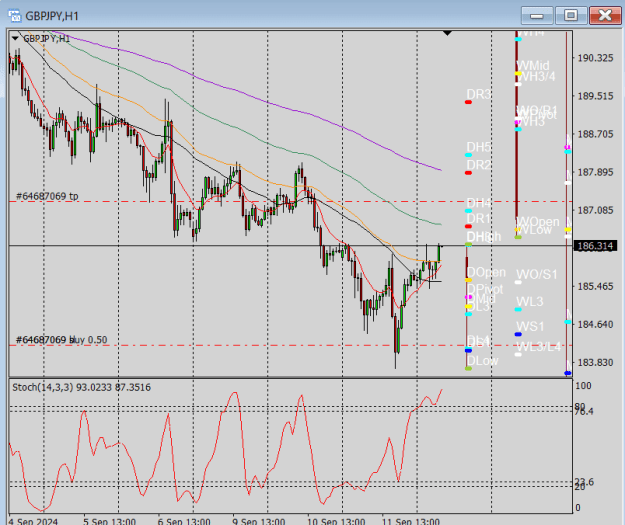
Task: Click the red DR3 level marker
Action: pyautogui.click(x=468, y=102)
